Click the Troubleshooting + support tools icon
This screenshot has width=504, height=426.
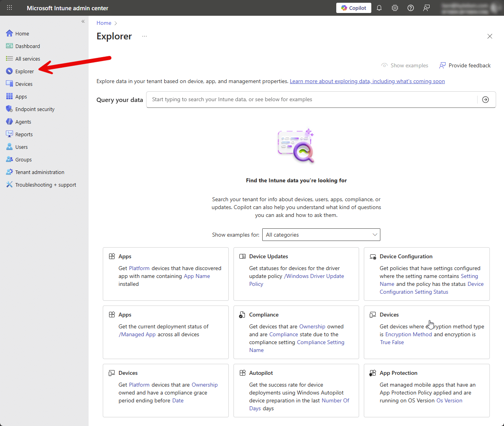(9, 185)
